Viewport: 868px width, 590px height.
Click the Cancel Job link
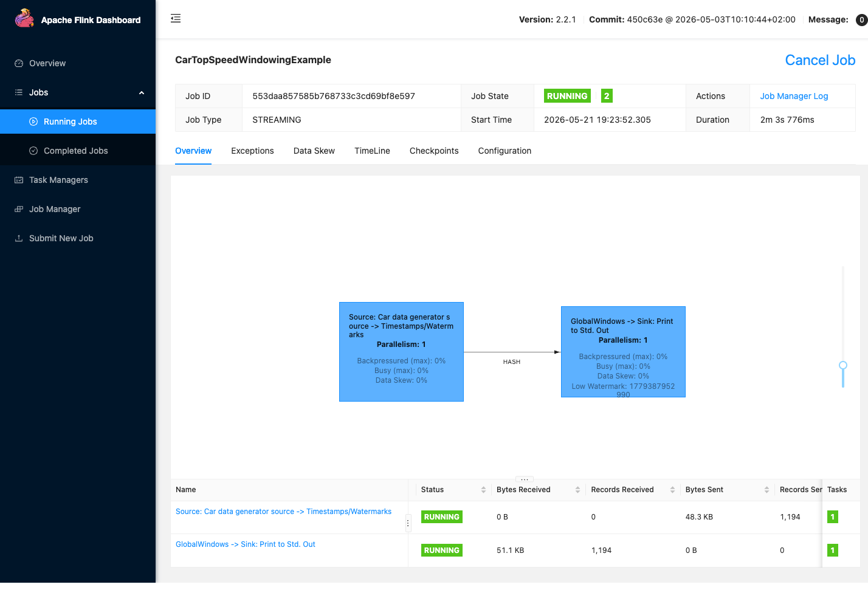point(820,60)
